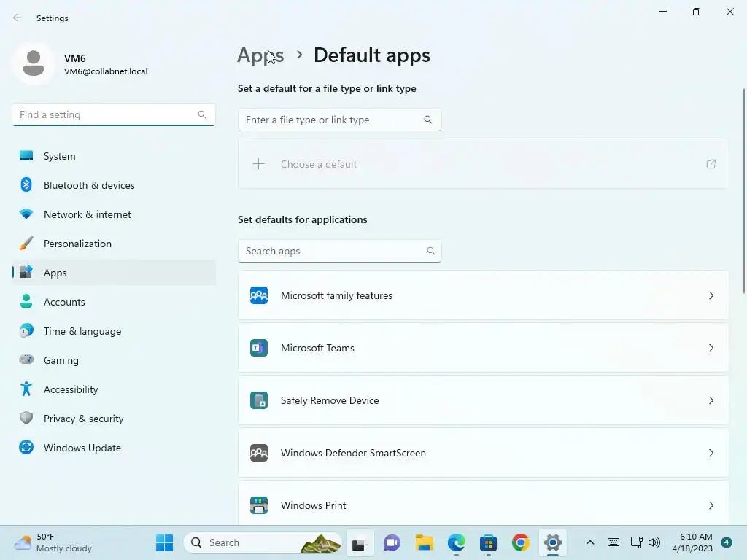Open Gaming settings

pos(113,360)
